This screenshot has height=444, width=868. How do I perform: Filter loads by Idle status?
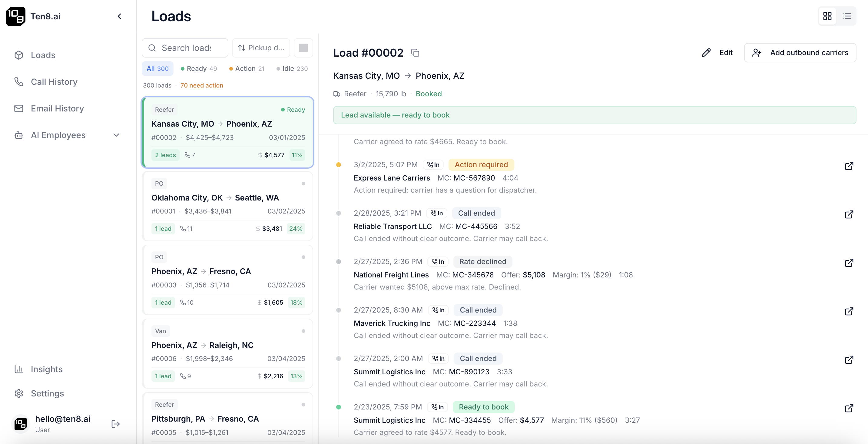pos(292,69)
